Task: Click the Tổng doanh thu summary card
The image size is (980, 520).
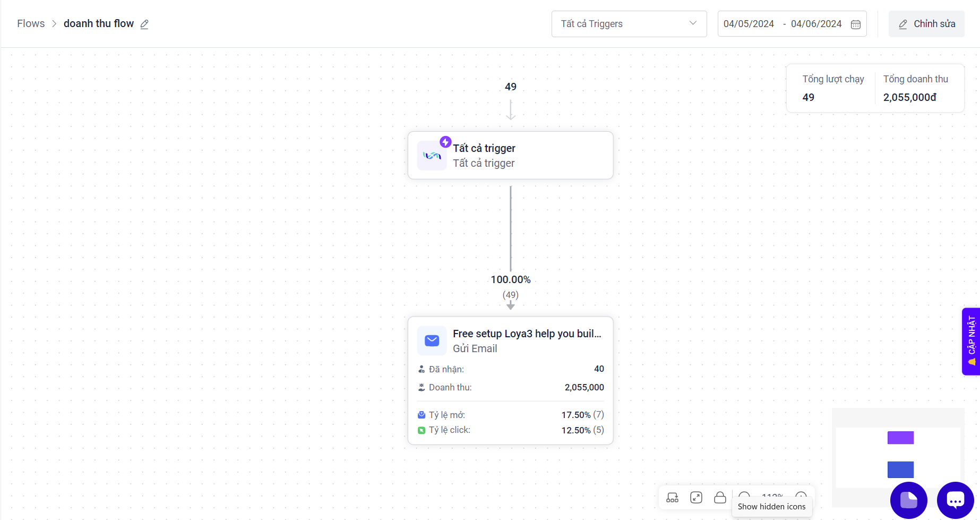Action: (915, 88)
